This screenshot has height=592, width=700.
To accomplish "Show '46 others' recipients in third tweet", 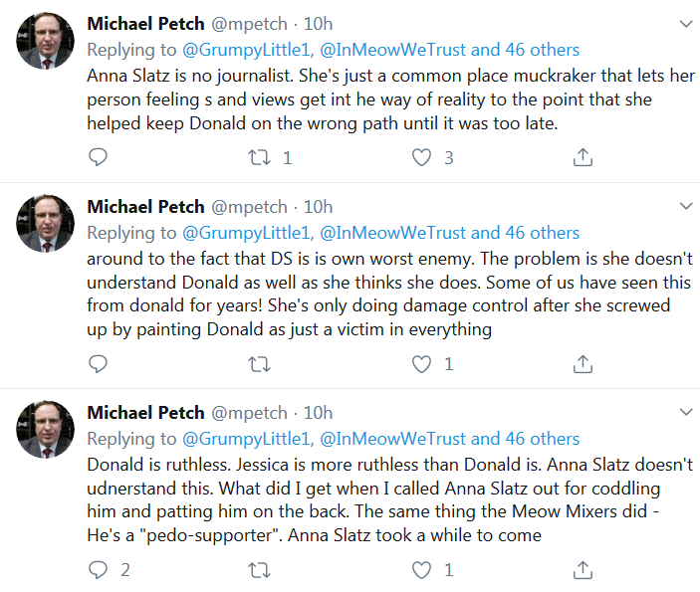I will click(542, 439).
